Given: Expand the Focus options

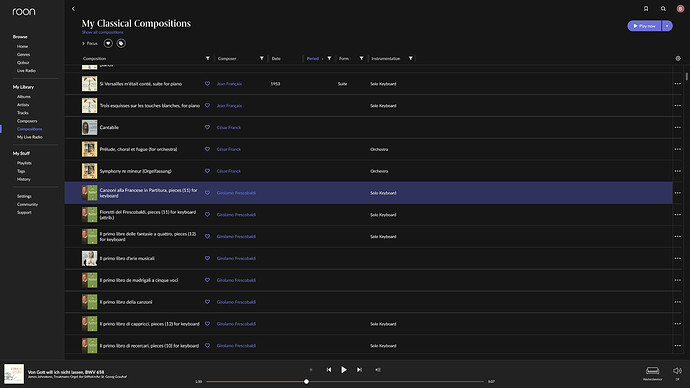Looking at the screenshot, I should (90, 44).
